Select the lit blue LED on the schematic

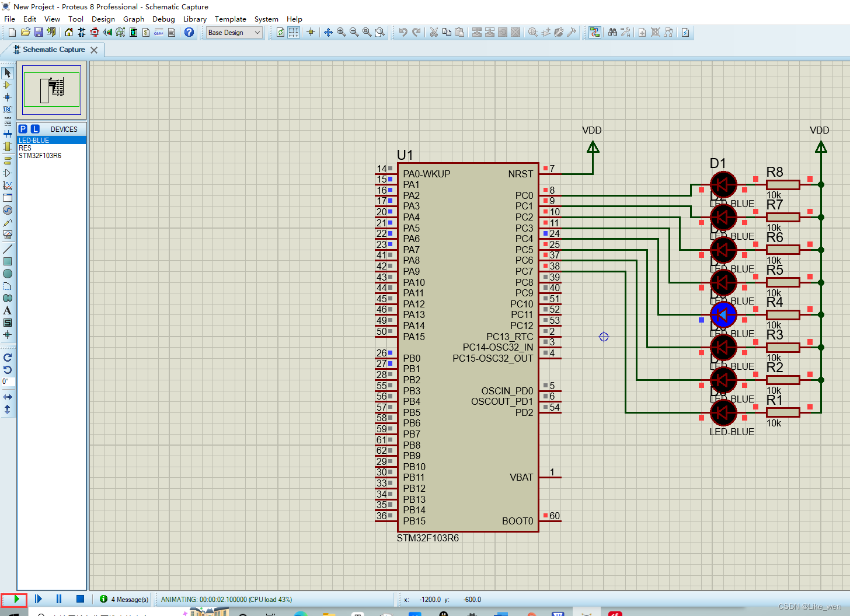(723, 315)
